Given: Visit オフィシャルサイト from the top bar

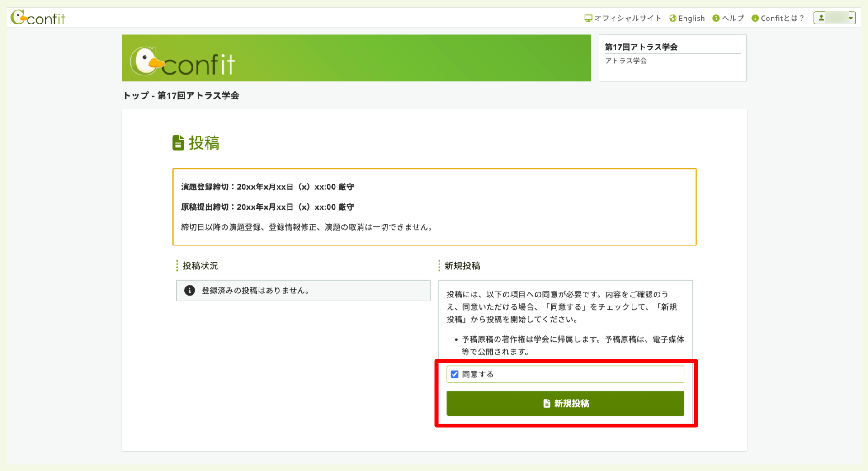Looking at the screenshot, I should tap(627, 18).
